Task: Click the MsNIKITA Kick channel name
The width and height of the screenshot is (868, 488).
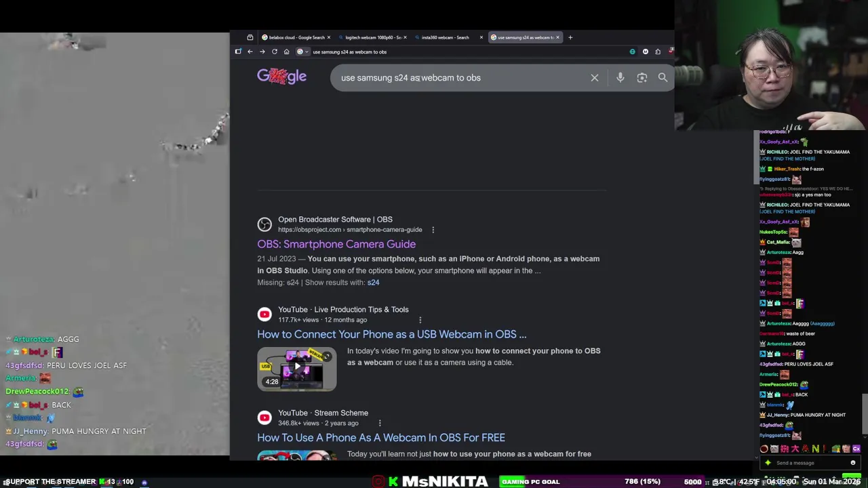Action: (x=445, y=482)
